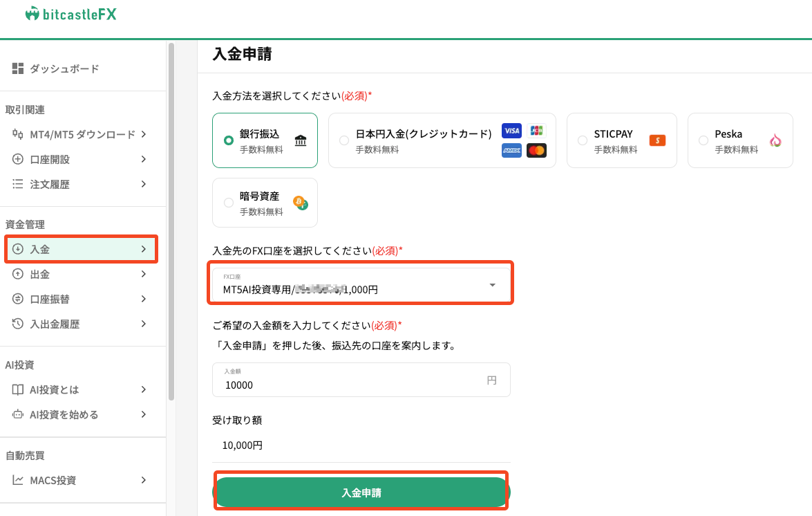The height and width of the screenshot is (516, 812).
Task: Click the AMEX card logo
Action: coord(511,151)
